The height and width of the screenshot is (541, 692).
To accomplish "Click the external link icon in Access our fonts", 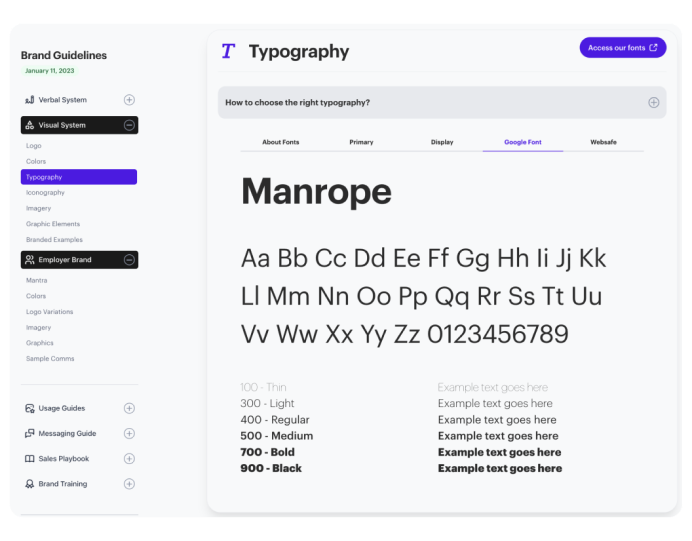I will 654,47.
